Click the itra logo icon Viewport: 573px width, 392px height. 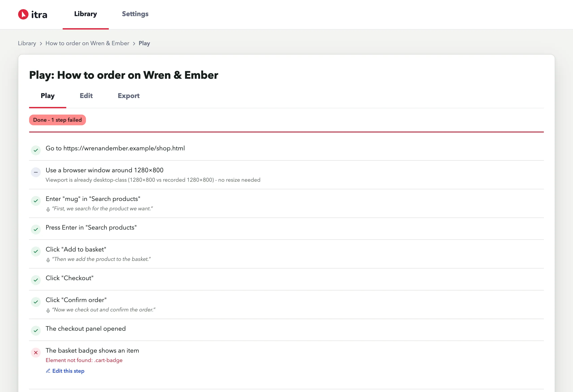(x=23, y=14)
